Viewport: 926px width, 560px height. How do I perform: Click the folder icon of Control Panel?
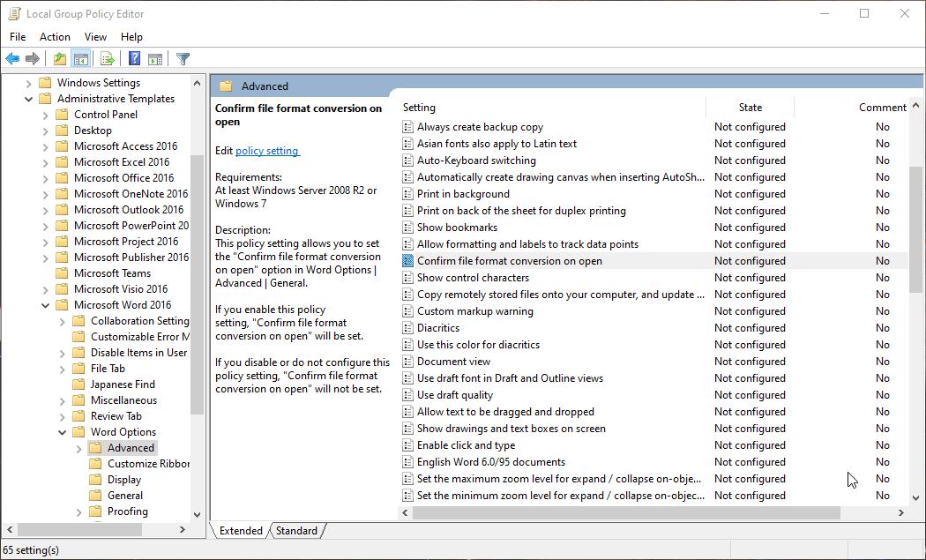point(62,115)
